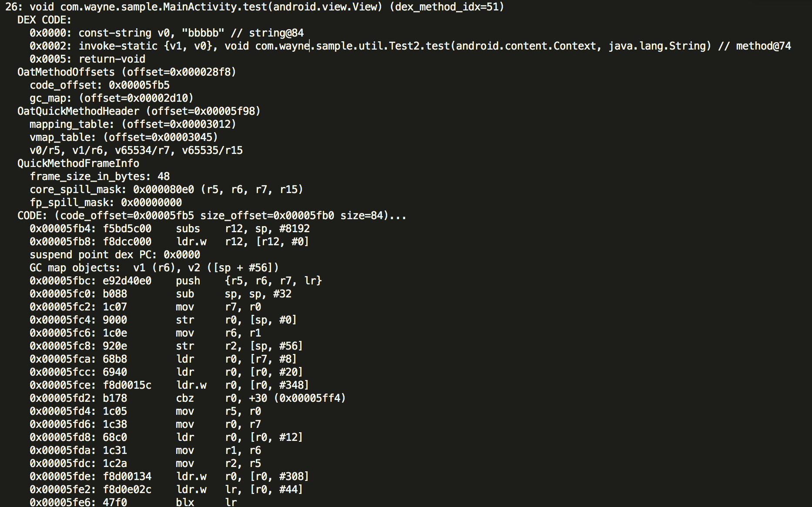Click the mapping_table offset line
The image size is (812, 507).
click(133, 124)
